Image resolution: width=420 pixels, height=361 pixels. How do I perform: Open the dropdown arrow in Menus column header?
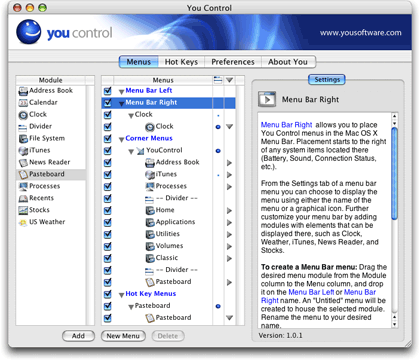229,80
